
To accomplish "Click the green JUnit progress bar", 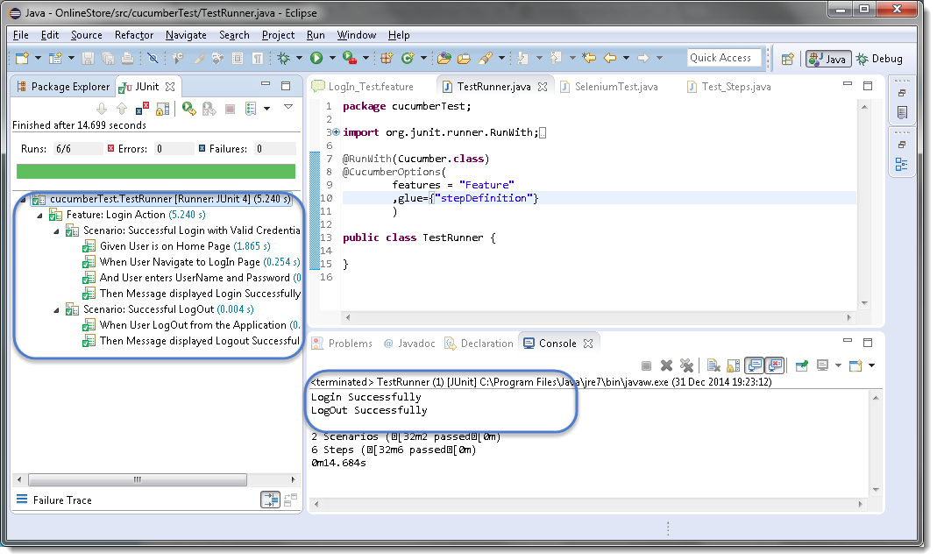I will (156, 172).
